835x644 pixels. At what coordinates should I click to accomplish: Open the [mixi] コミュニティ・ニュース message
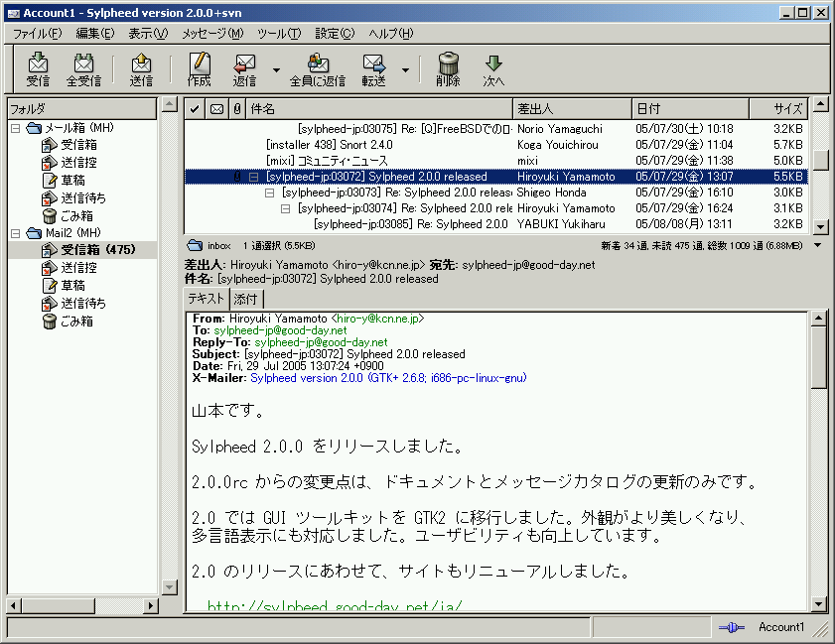496,161
